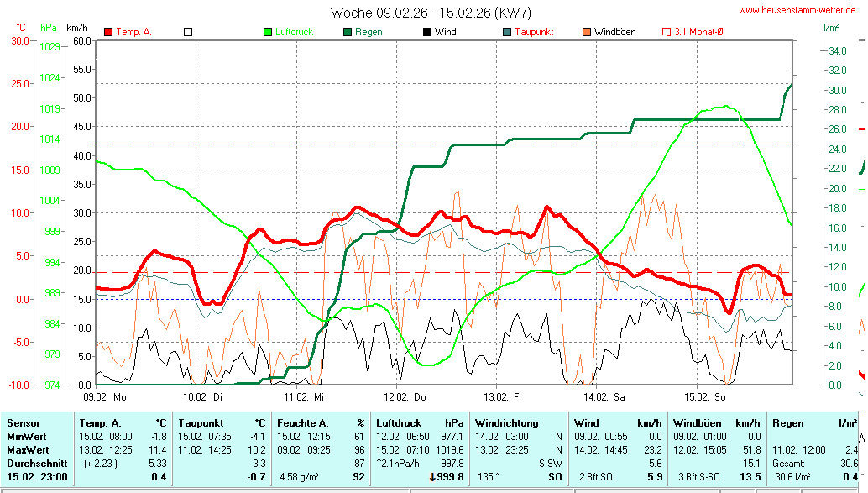Click the light green Luftdruck legend swatch
Screen dimensions: 868x493
coord(268,32)
